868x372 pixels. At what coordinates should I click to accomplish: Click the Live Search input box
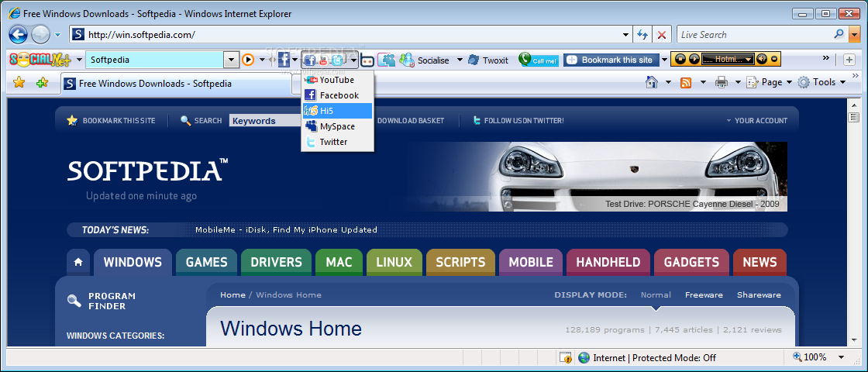[x=756, y=34]
